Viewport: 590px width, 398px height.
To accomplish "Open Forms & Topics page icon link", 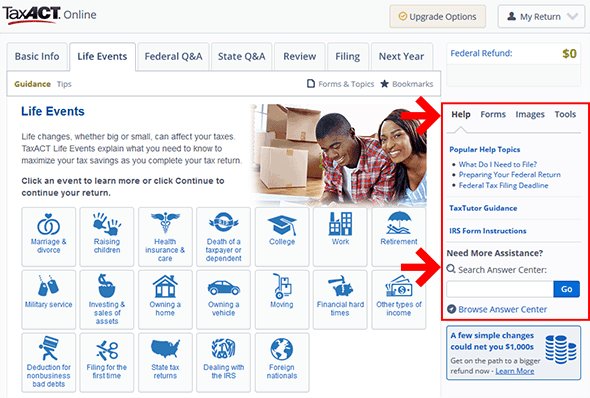I will [341, 84].
